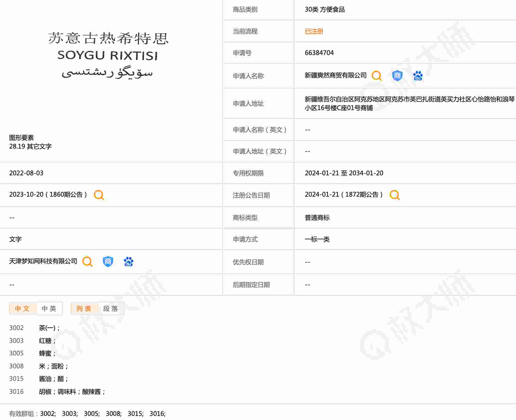Select 段落 paragraph view toggle
516x420 pixels.
(x=111, y=308)
